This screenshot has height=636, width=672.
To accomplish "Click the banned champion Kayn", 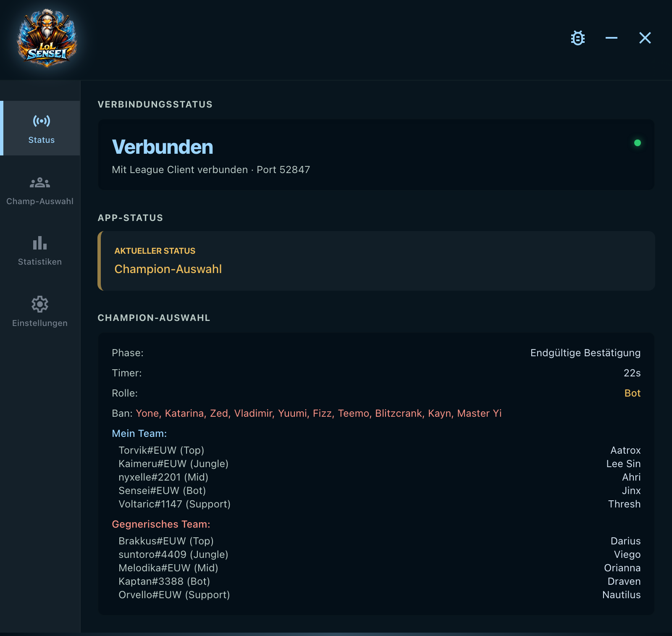I will [x=439, y=413].
